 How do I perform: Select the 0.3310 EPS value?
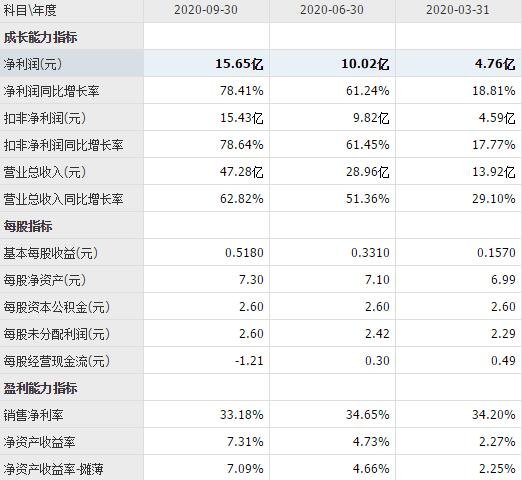pyautogui.click(x=370, y=253)
